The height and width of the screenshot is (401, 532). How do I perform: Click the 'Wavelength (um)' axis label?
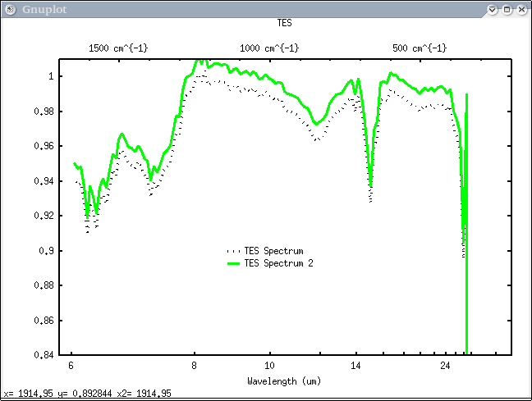coord(284,381)
